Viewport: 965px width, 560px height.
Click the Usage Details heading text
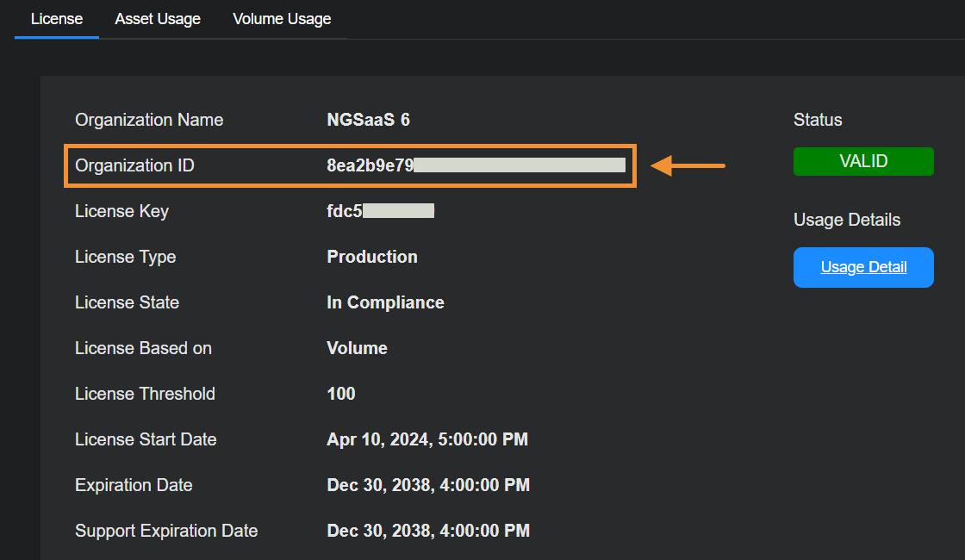click(847, 220)
